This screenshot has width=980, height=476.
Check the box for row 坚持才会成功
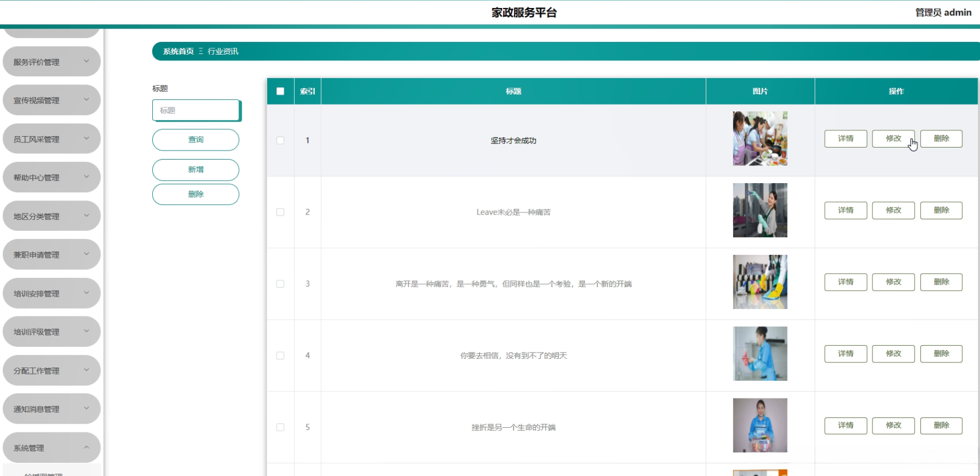(x=280, y=140)
